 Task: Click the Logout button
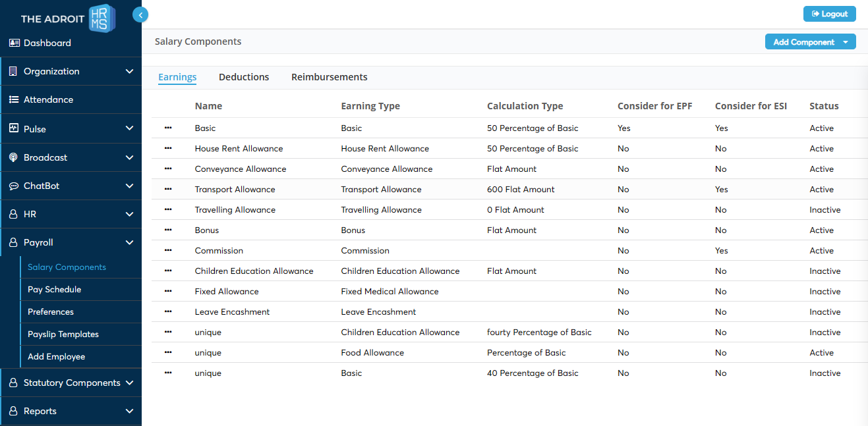[x=830, y=14]
